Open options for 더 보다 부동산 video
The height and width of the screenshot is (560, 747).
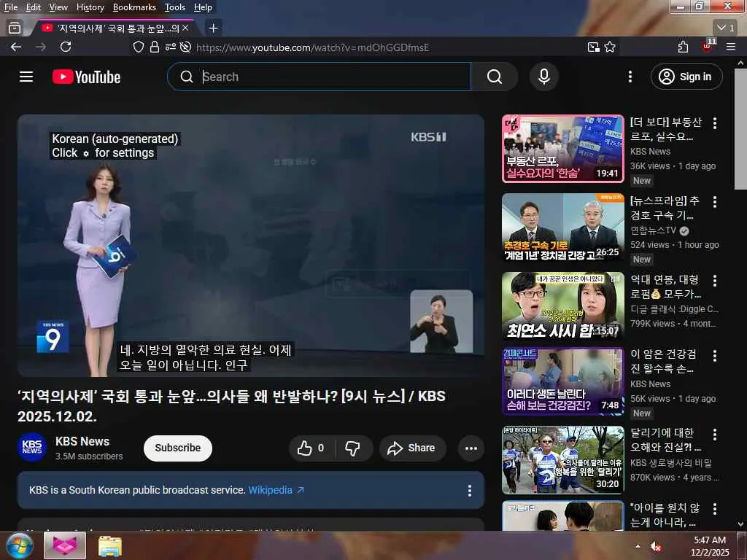[x=715, y=123]
